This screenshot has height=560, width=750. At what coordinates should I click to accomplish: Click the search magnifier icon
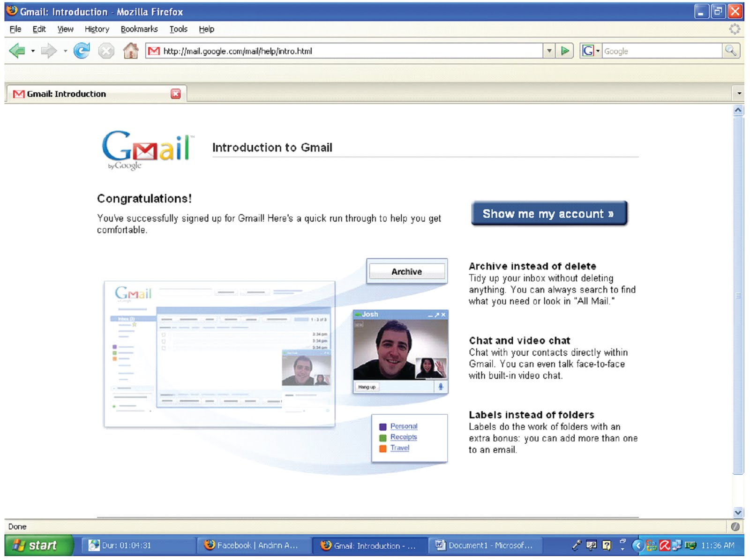click(731, 50)
